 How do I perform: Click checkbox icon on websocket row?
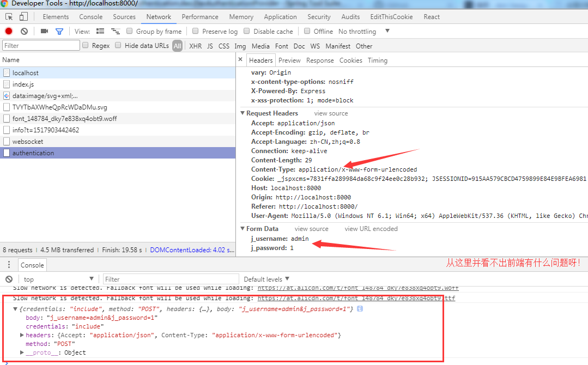7,141
